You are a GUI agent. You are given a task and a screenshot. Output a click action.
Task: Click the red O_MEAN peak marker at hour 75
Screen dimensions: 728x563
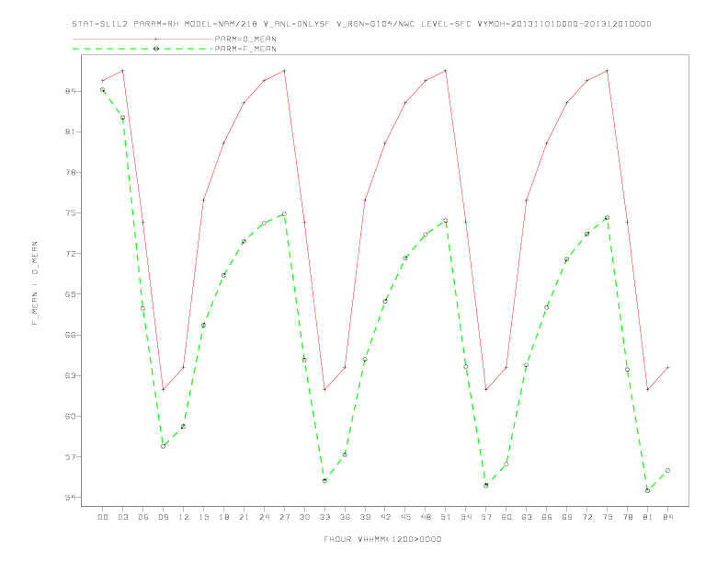coord(608,71)
